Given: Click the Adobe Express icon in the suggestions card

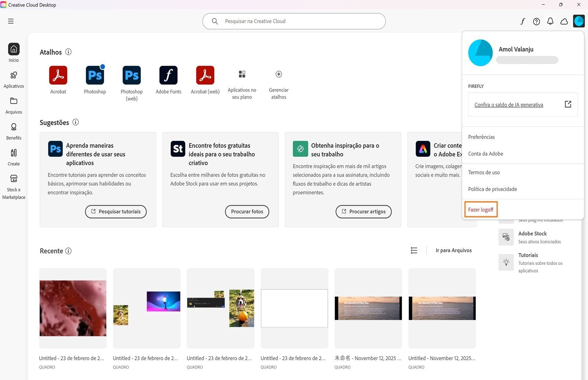Looking at the screenshot, I should tap(423, 149).
